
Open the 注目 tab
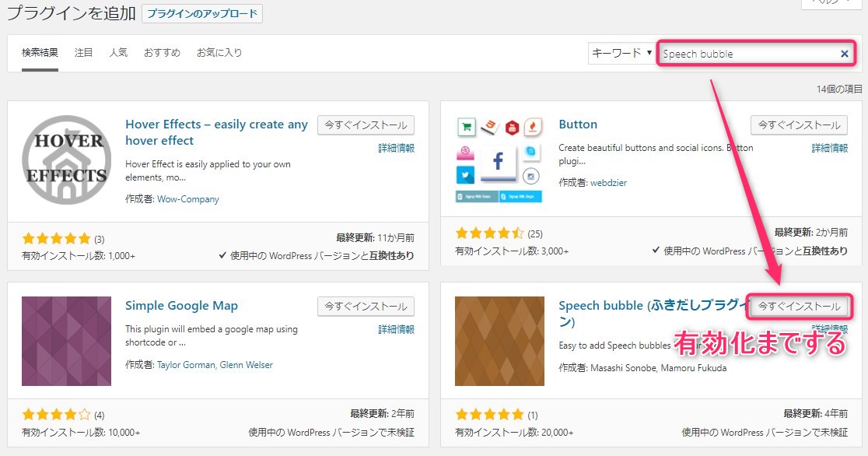83,53
